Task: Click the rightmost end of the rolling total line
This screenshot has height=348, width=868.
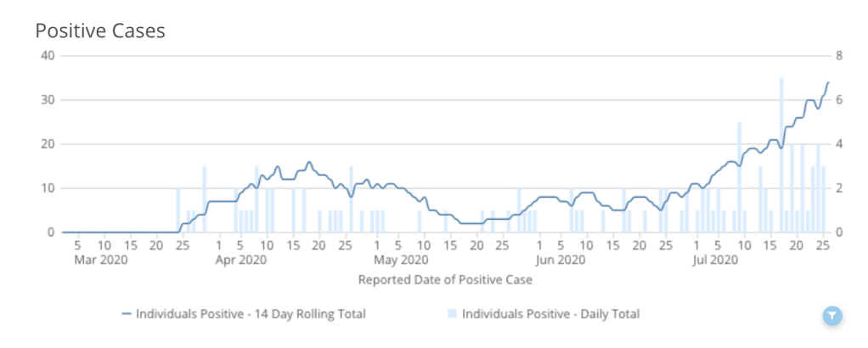Action: point(828,82)
